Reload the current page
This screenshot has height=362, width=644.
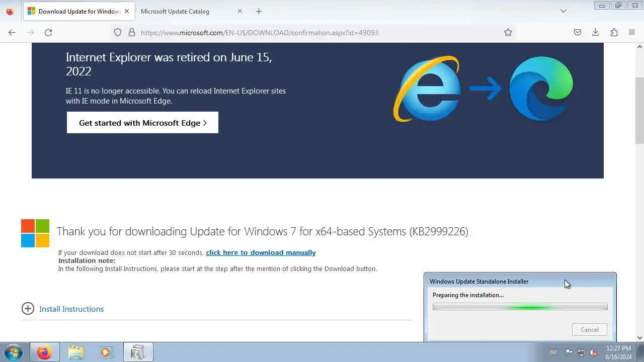tap(48, 32)
